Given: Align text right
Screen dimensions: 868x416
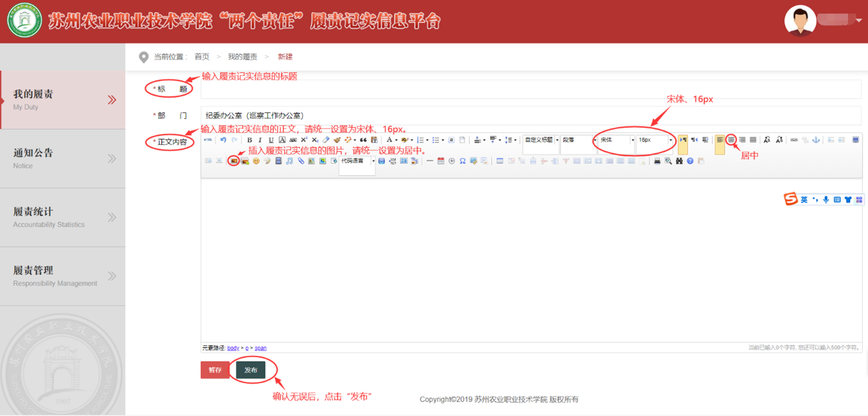Looking at the screenshot, I should [x=742, y=140].
